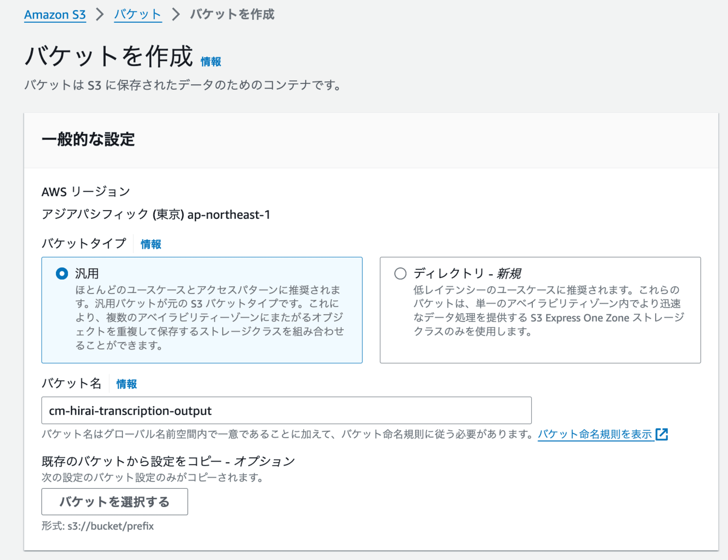This screenshot has width=728, height=560.
Task: Click the AWS リージョン label
Action: point(86,192)
